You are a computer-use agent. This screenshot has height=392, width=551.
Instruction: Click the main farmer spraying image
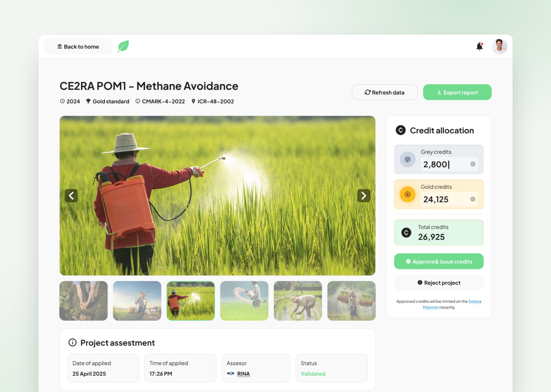[x=217, y=196]
